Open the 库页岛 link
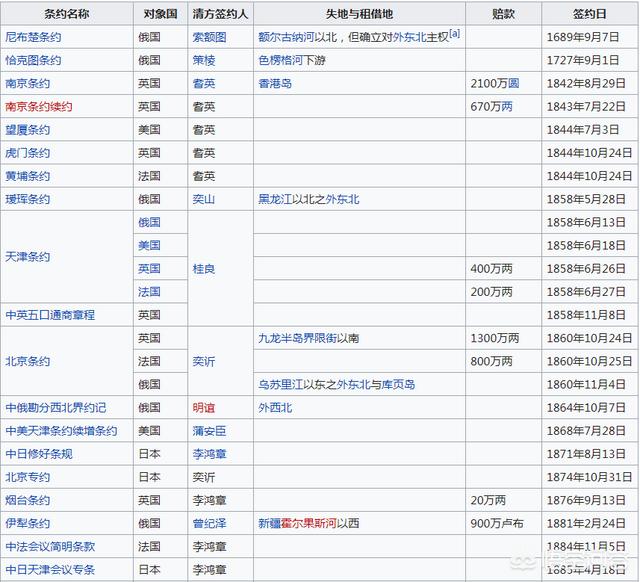Screen dimensions: 640x582 click(x=398, y=384)
